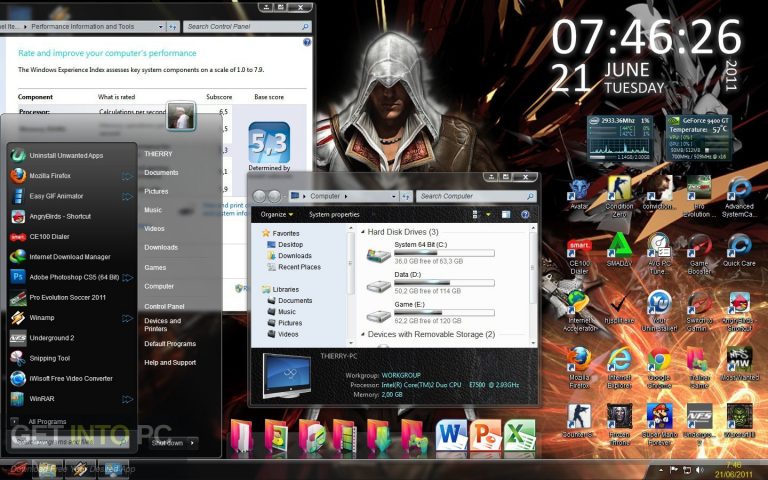This screenshot has height=480, width=768.
Task: Open Help and Support from Start menu
Action: [x=170, y=362]
